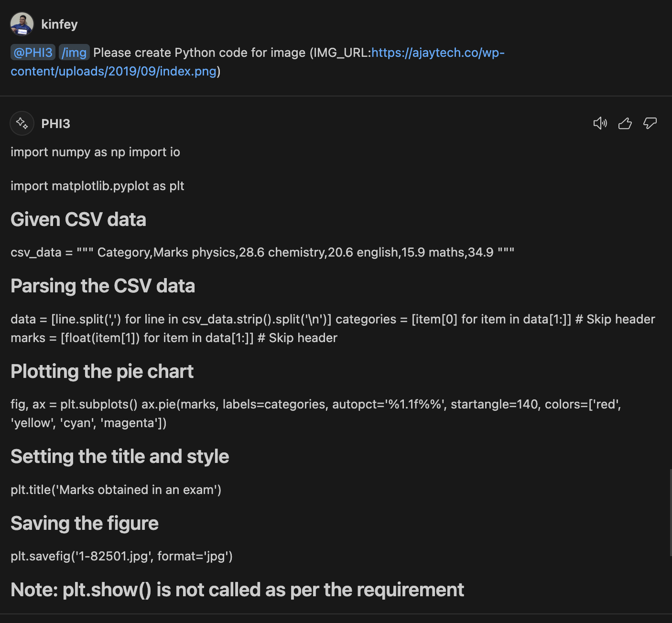Click the index.png link continuation
Viewport: 672px width, 623px height.
pos(114,71)
